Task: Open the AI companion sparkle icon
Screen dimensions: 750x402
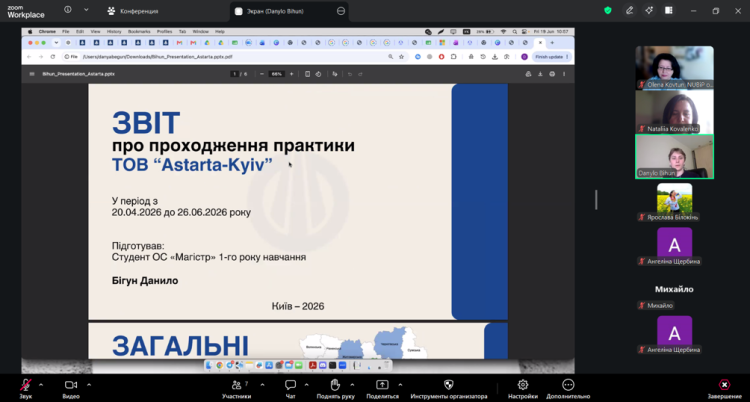Action: 649,11
